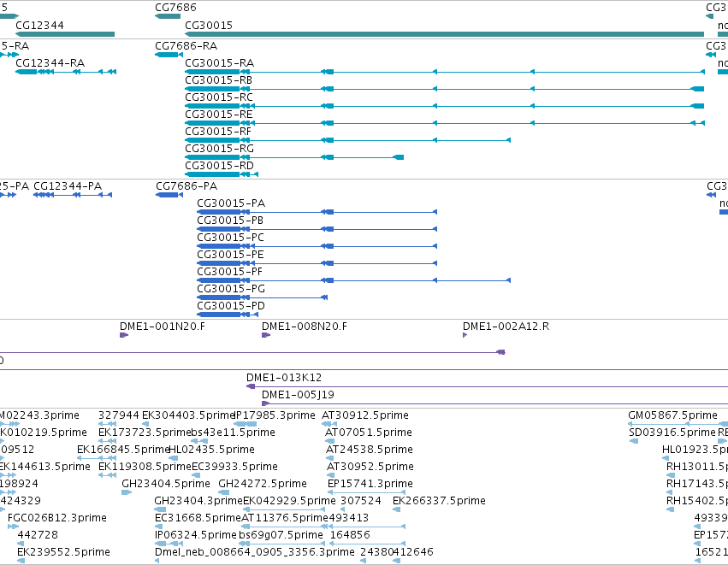Select EST bs69g07.5prime
This screenshot has height=565, width=728.
[x=281, y=535]
